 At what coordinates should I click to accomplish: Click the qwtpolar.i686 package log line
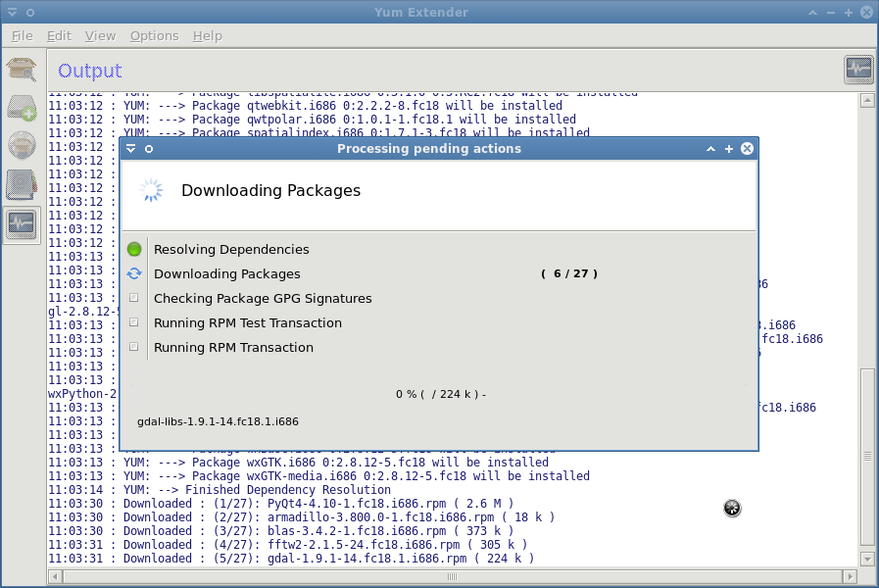(x=313, y=120)
